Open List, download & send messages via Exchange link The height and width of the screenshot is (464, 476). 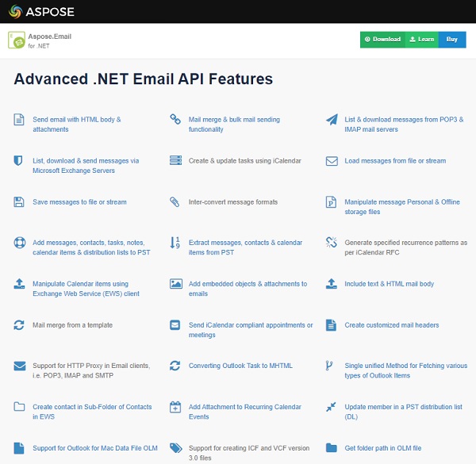[86, 166]
